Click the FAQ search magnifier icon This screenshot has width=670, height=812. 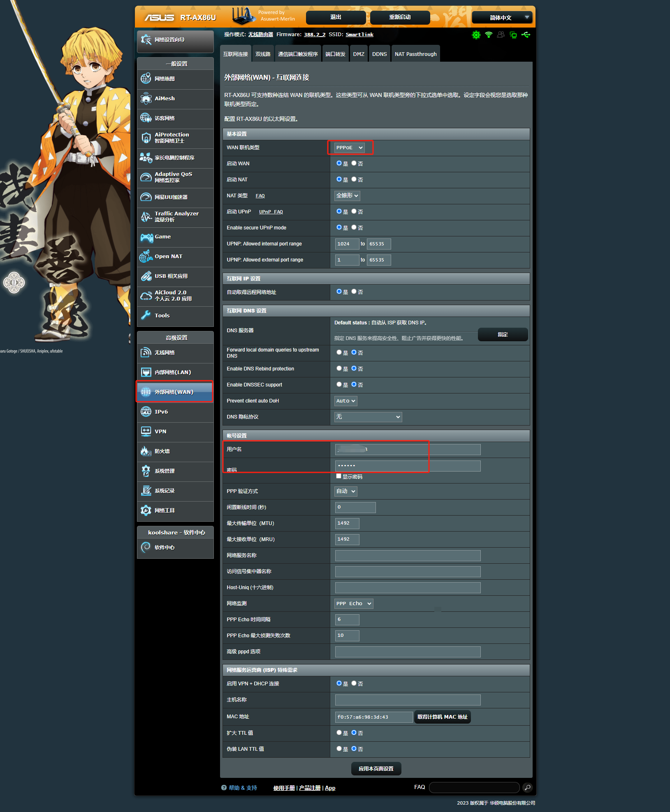click(527, 787)
